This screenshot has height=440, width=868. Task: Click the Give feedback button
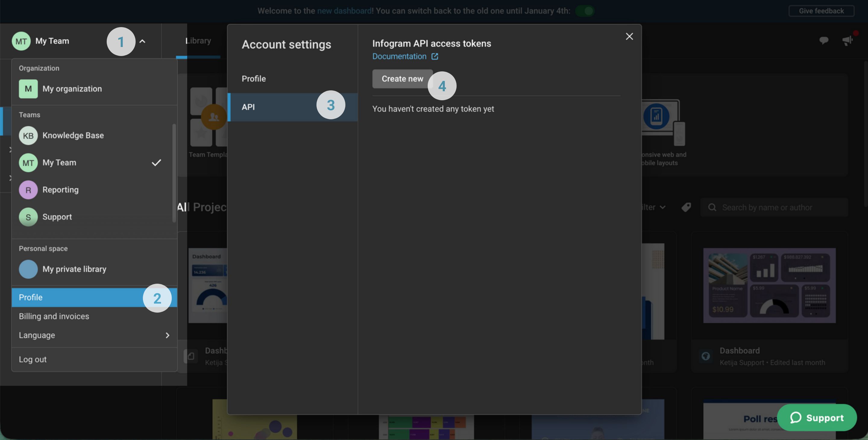[x=821, y=11]
